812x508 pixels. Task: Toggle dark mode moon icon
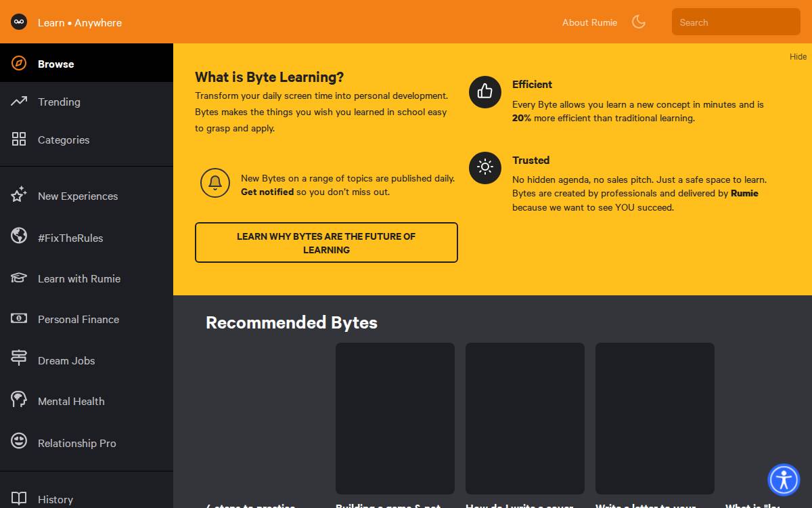click(638, 22)
